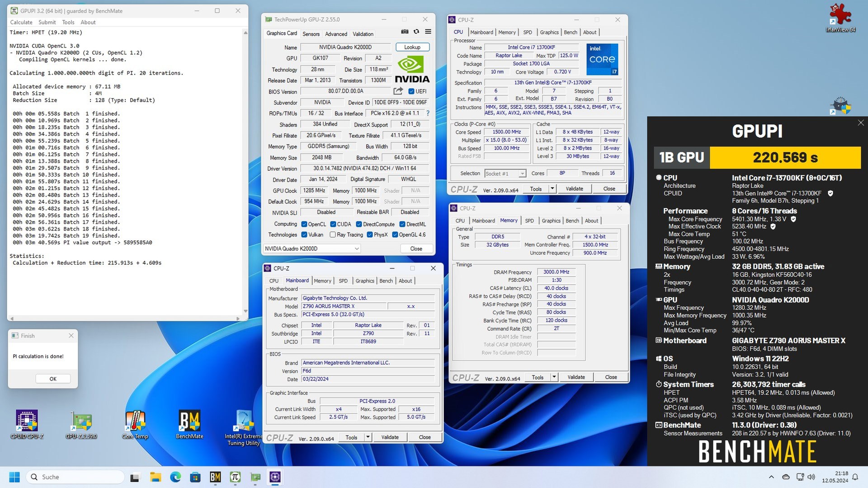This screenshot has width=868, height=488.
Task: Open the SPD tab in CPU-Z Memory window
Action: (x=529, y=221)
